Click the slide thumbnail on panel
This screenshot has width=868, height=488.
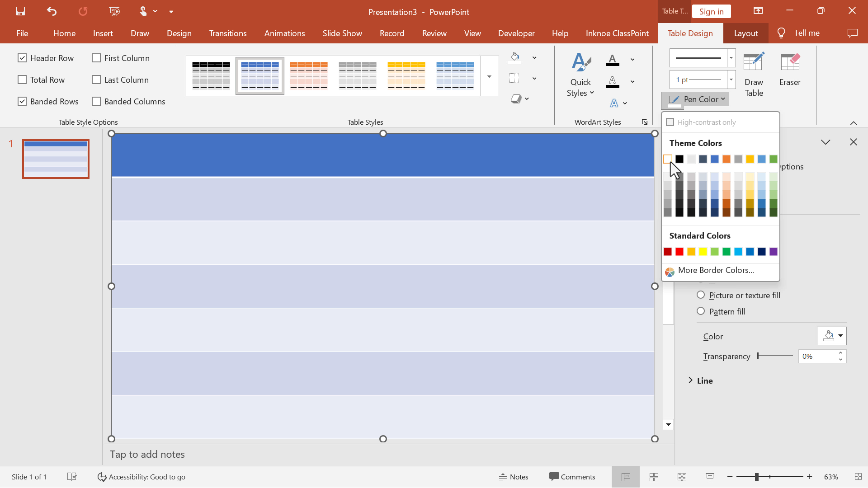point(56,158)
